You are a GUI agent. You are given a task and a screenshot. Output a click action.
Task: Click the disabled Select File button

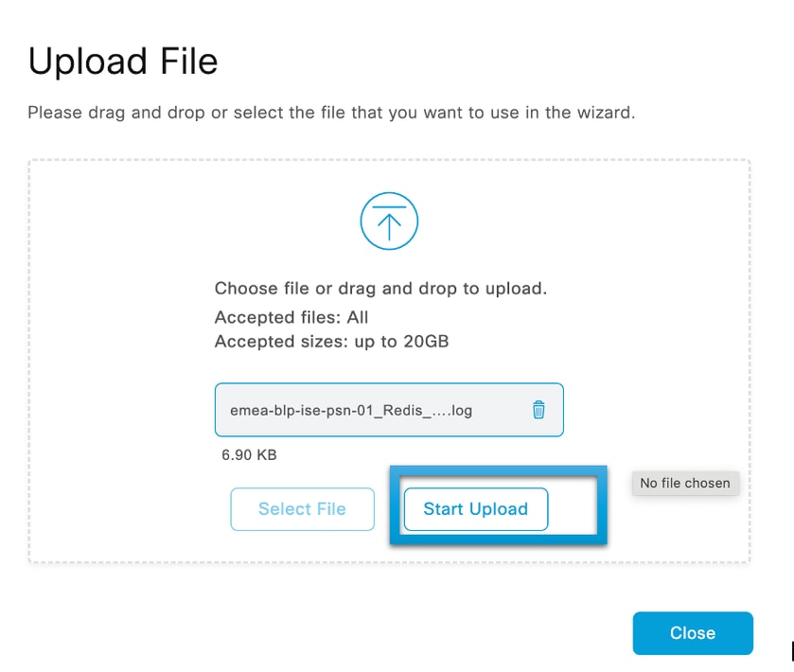pos(302,509)
